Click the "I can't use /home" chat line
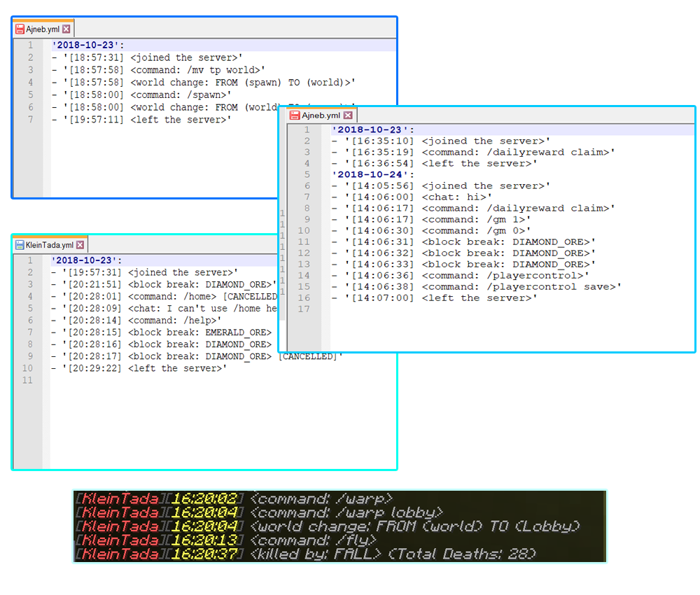 pyautogui.click(x=168, y=308)
